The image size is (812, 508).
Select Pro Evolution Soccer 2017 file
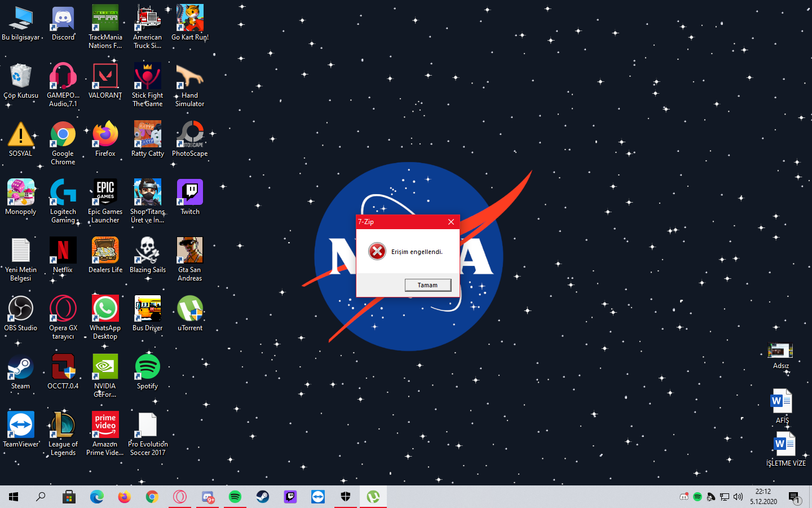148,434
